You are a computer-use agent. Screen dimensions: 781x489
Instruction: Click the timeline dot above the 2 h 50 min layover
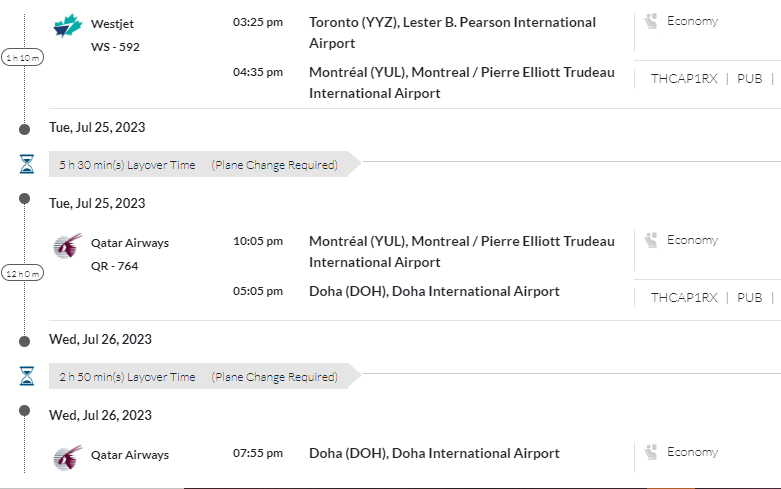click(24, 340)
